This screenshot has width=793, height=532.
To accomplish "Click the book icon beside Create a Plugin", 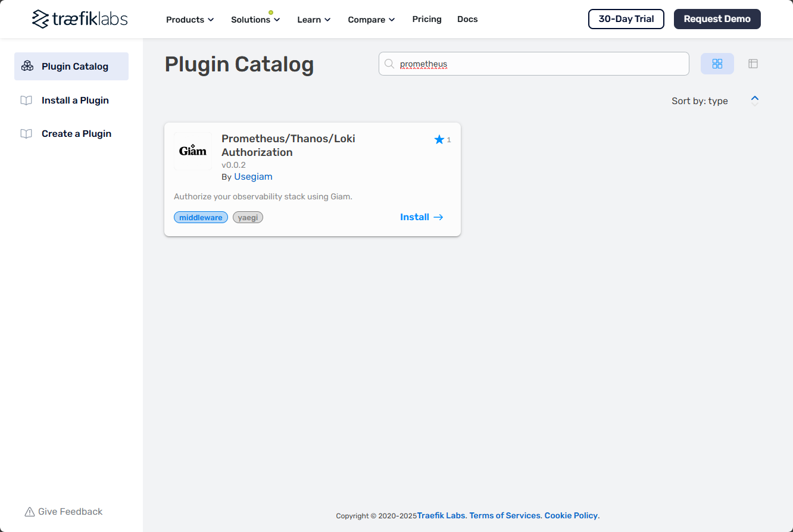I will pyautogui.click(x=26, y=134).
